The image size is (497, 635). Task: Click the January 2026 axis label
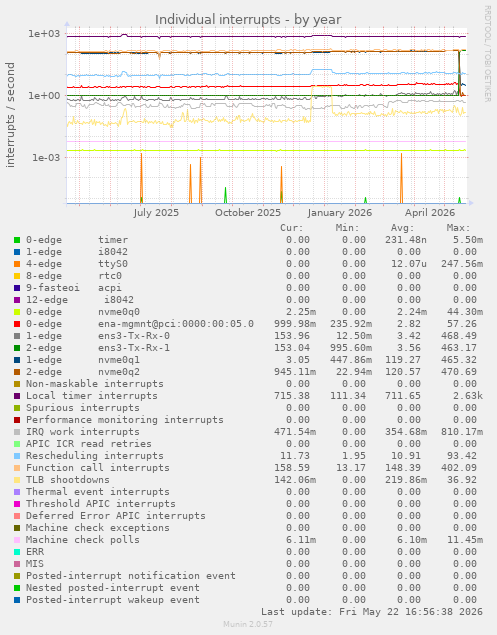339,213
